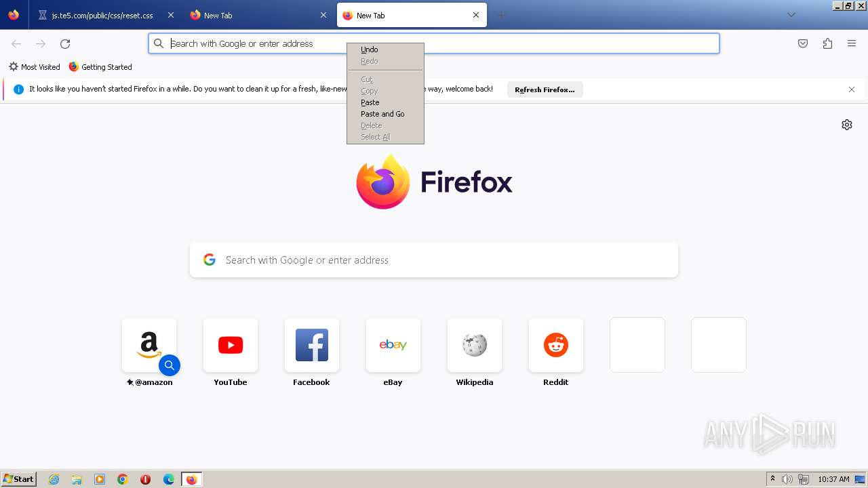
Task: Show hidden tray icons arrow
Action: tap(772, 479)
